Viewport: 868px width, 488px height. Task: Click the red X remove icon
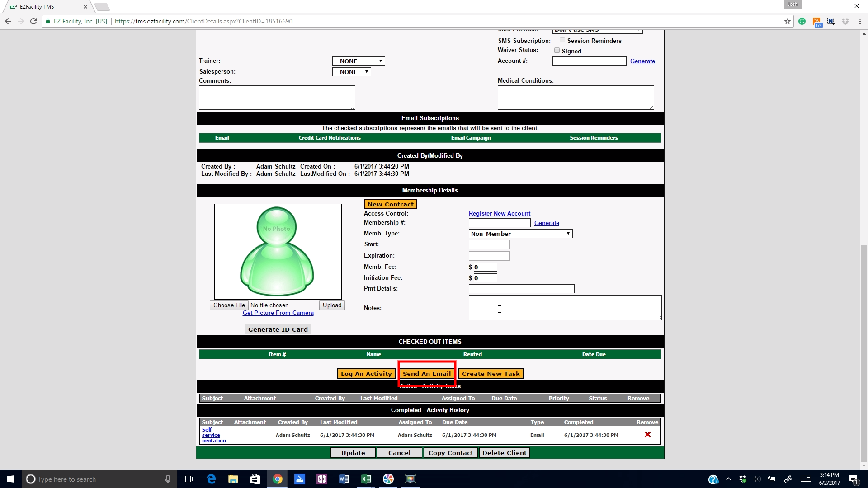coord(647,435)
